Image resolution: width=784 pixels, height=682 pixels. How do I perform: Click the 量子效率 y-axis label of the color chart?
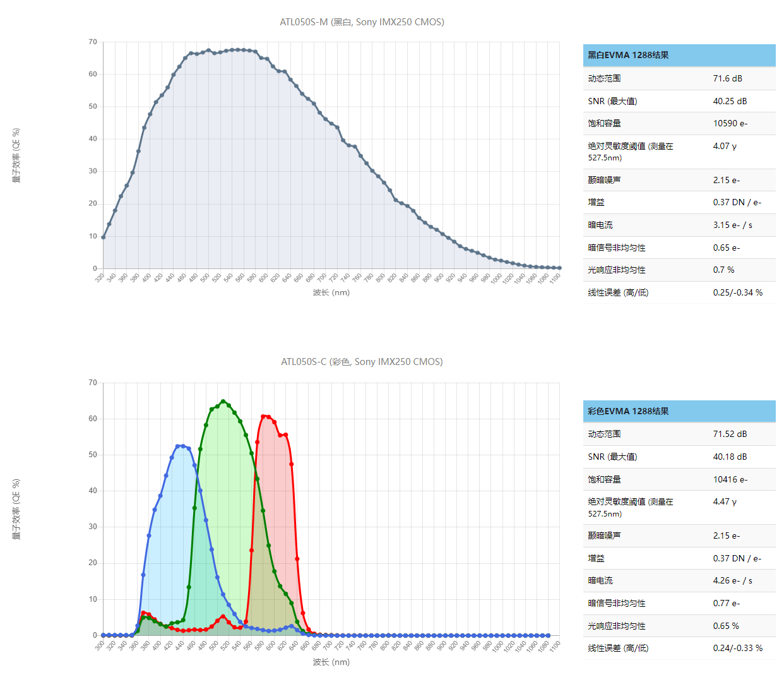[x=16, y=509]
